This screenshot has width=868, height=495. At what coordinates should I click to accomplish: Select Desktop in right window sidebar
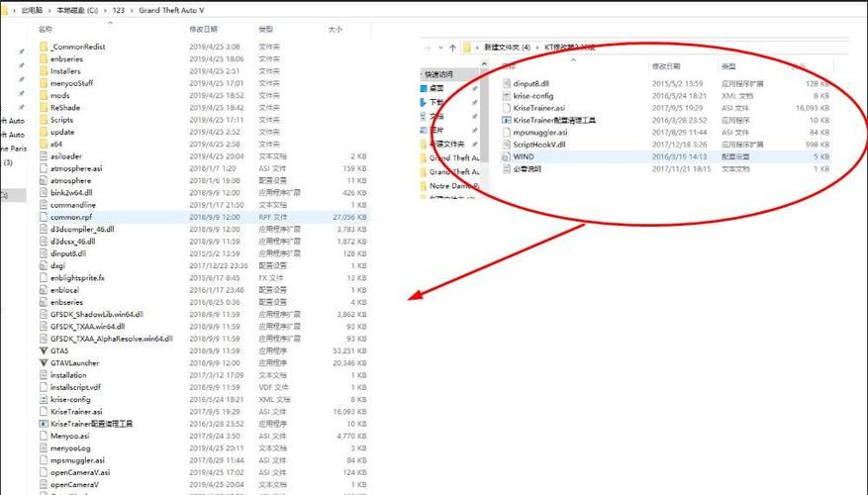click(x=436, y=88)
